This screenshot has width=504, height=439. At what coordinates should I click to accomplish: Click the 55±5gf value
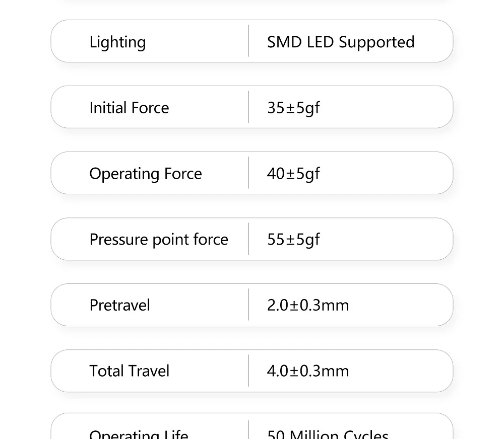coord(293,239)
